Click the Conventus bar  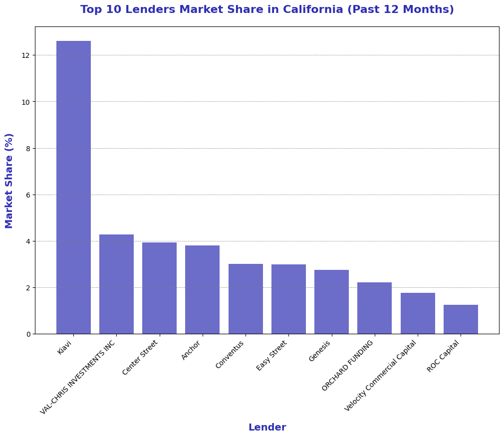pyautogui.click(x=246, y=299)
